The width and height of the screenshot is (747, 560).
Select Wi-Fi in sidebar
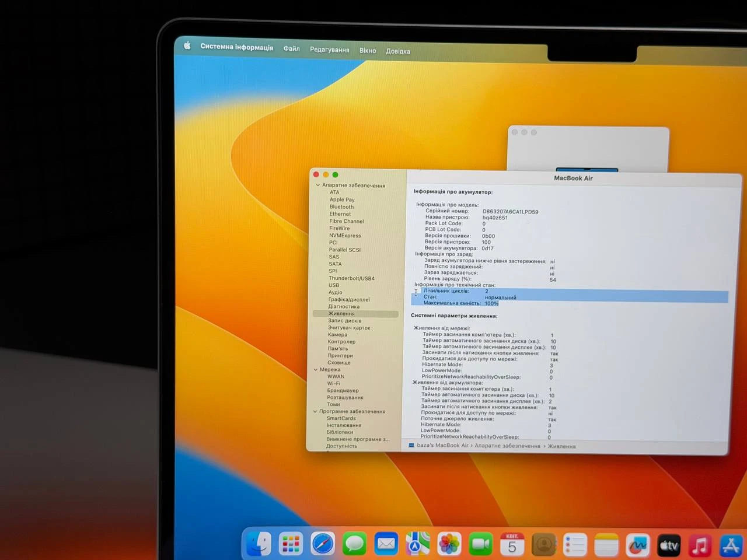click(x=334, y=383)
